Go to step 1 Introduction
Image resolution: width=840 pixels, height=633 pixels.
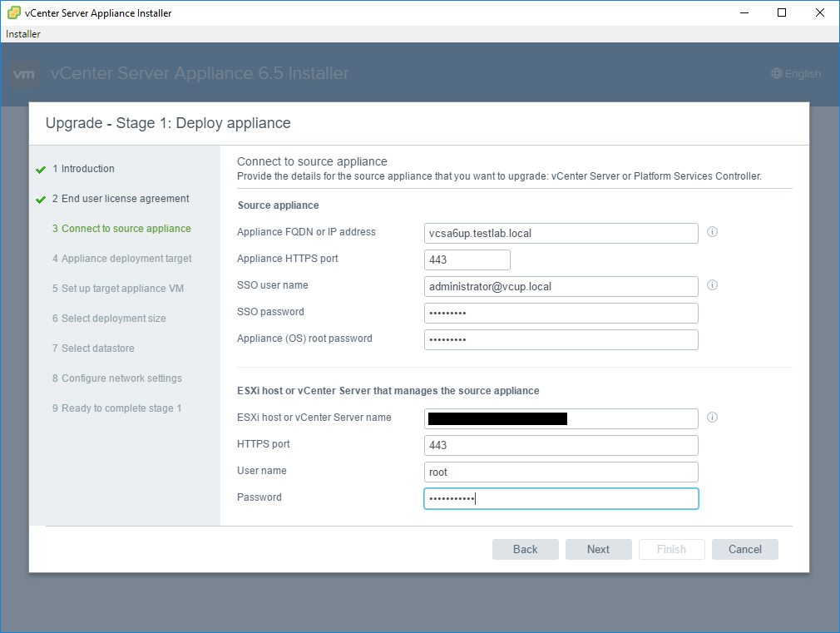click(x=83, y=168)
